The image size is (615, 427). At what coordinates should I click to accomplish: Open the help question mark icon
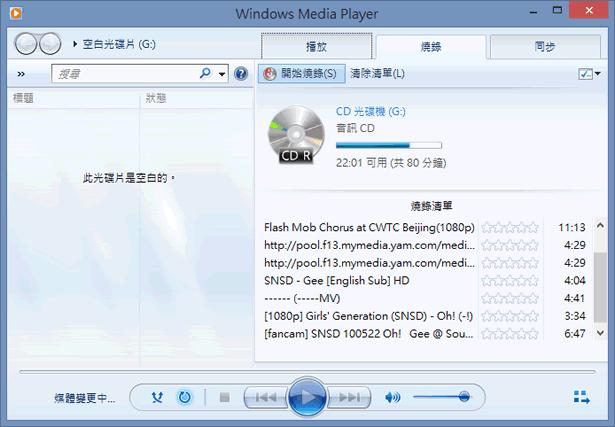(241, 74)
